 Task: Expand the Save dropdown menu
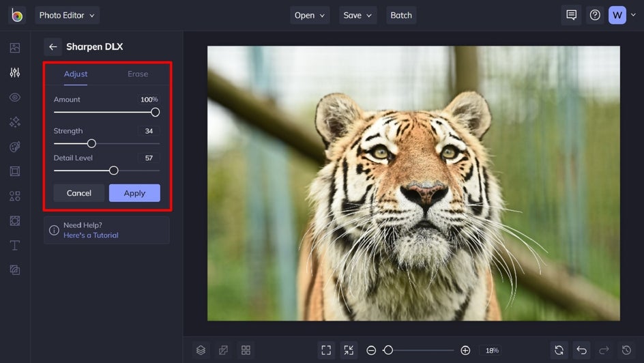click(358, 15)
